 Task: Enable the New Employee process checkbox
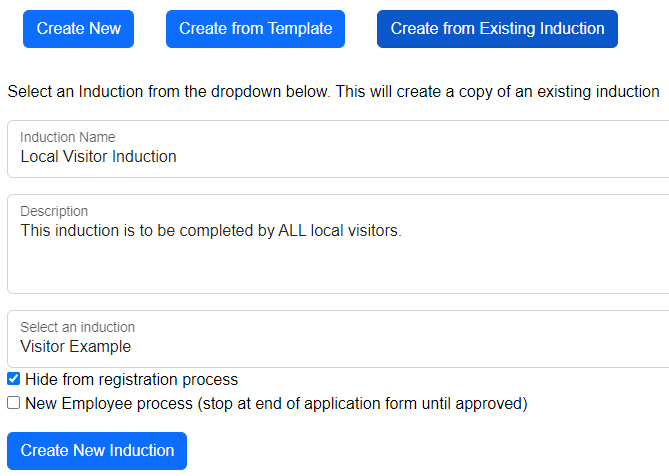tap(14, 403)
